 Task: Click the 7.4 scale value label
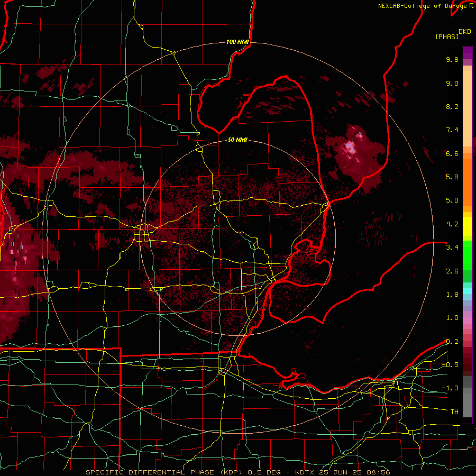click(452, 130)
